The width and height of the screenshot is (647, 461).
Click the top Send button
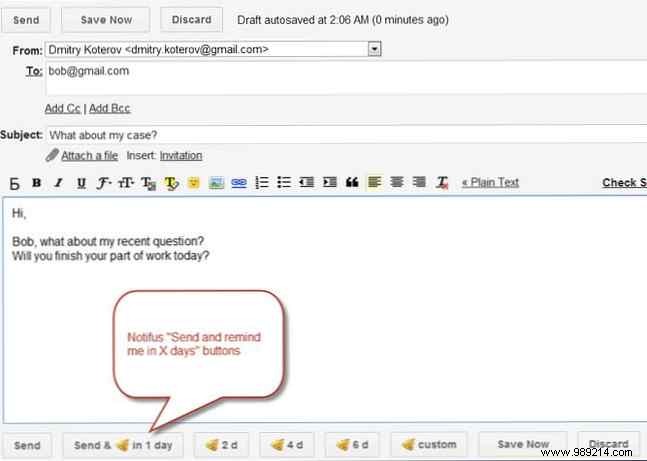[x=26, y=20]
